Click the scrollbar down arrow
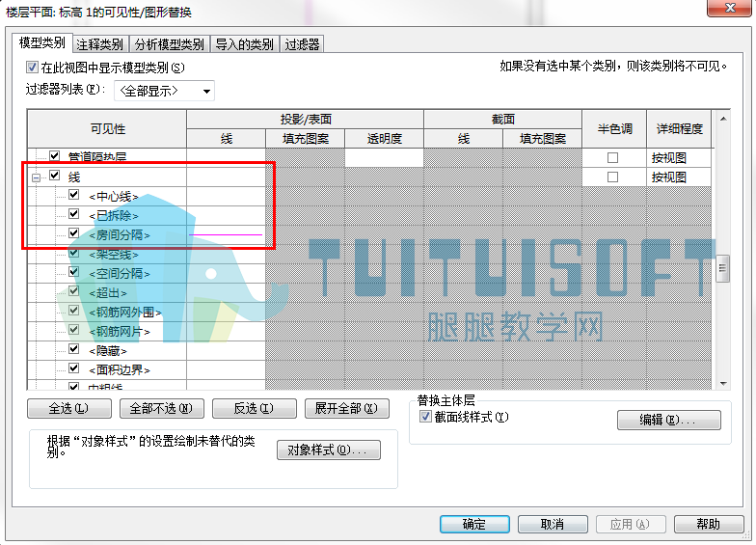Image resolution: width=756 pixels, height=545 pixels. (x=723, y=384)
